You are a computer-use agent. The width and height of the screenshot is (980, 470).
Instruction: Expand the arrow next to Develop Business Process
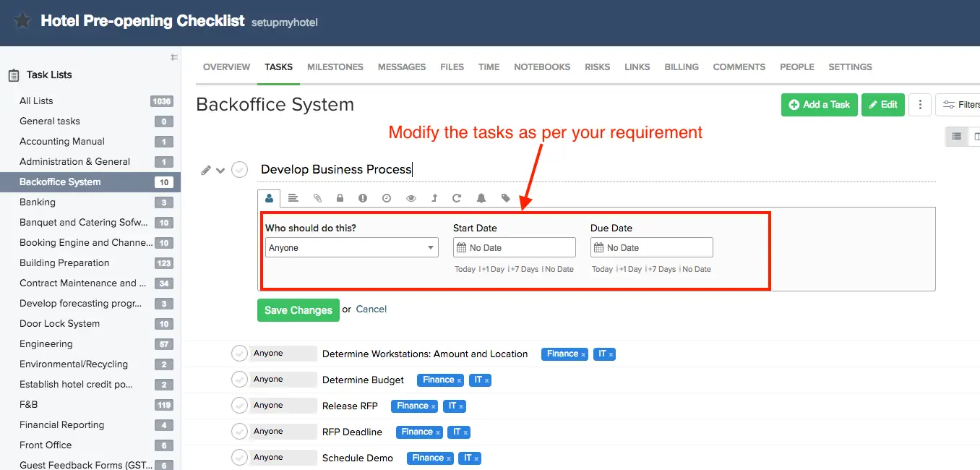(x=221, y=171)
